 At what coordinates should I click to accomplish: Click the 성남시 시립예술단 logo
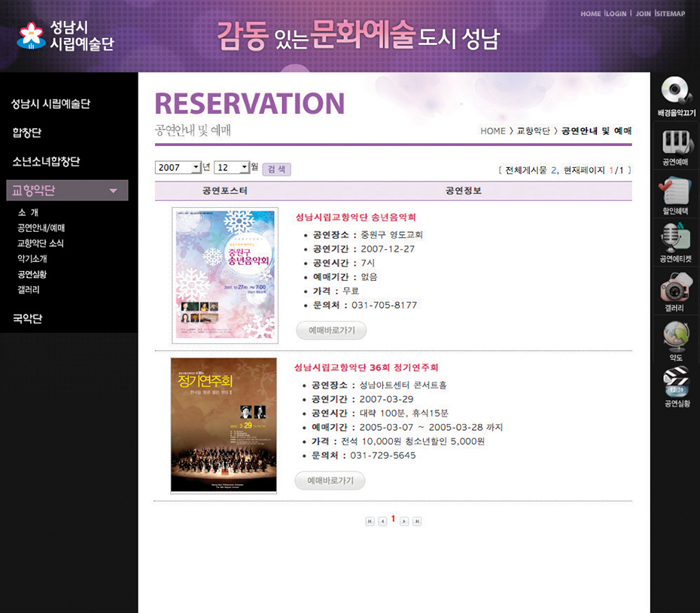pos(65,35)
